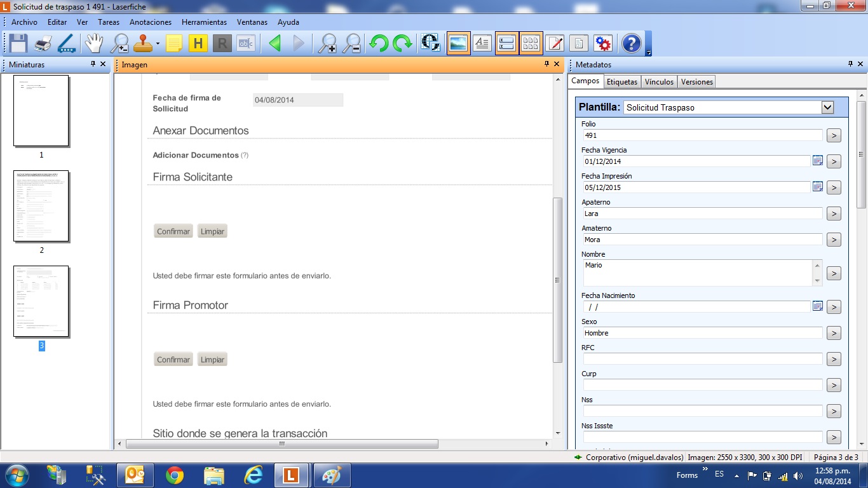This screenshot has height=488, width=868.
Task: Select the gray R redaction tool
Action: [222, 43]
